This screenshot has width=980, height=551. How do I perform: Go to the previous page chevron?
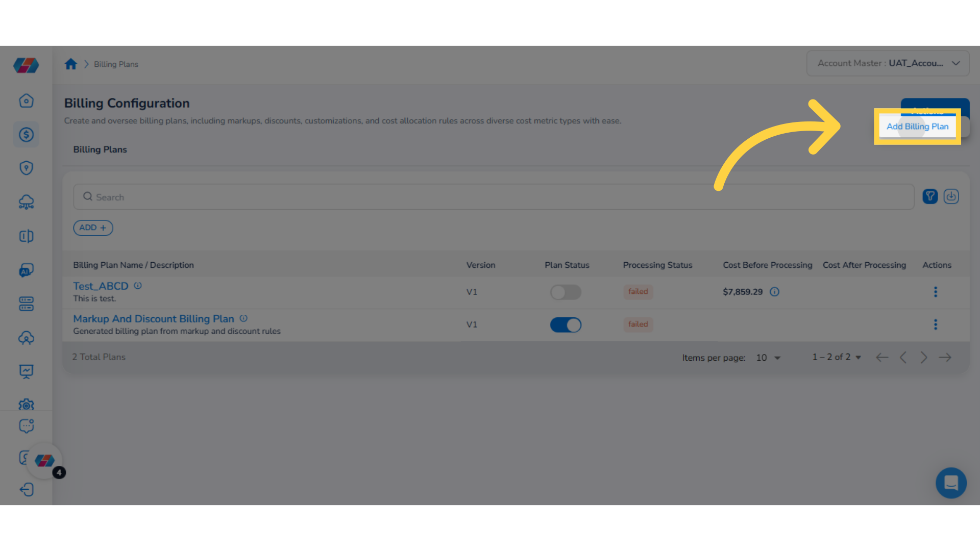pos(903,357)
